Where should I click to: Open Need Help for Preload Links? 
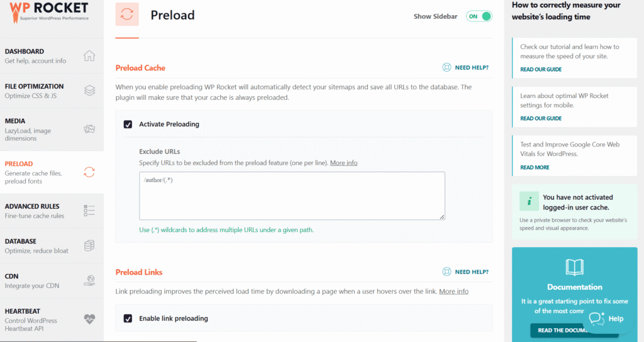click(x=465, y=272)
